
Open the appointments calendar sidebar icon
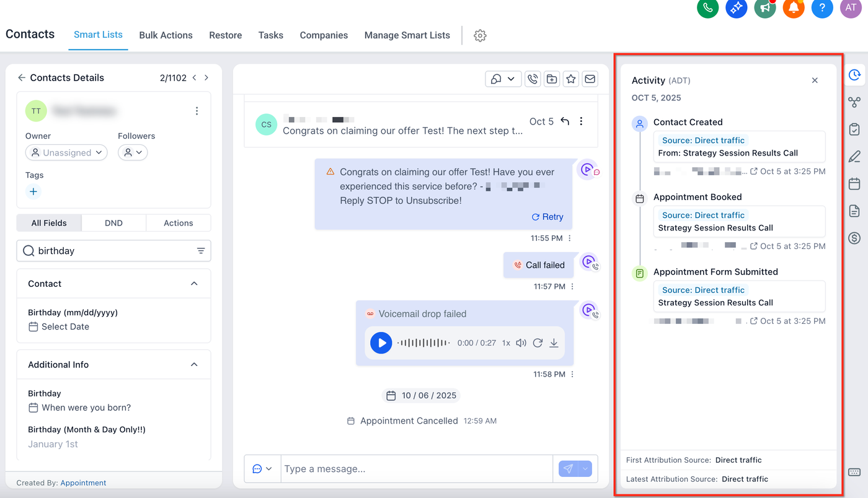click(x=854, y=183)
